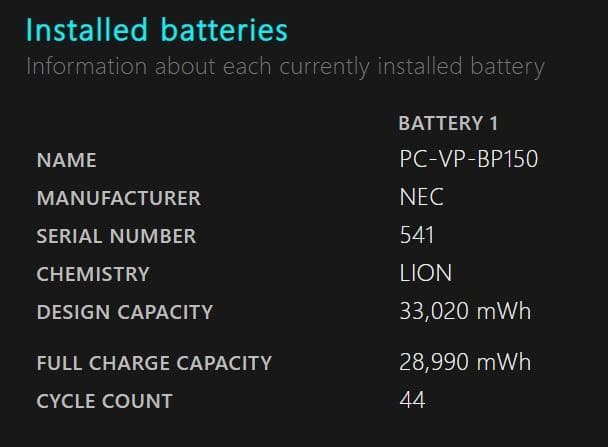Select the 33,020 design capacity number
Viewport: 608px width, 447px height.
(x=434, y=311)
